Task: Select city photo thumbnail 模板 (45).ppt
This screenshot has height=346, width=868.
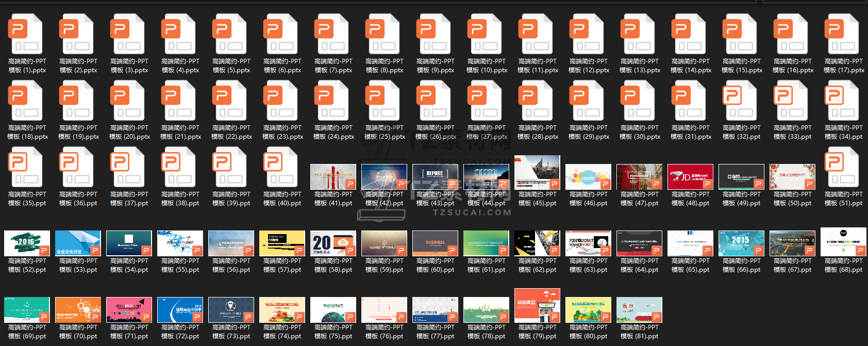Action: (x=537, y=173)
